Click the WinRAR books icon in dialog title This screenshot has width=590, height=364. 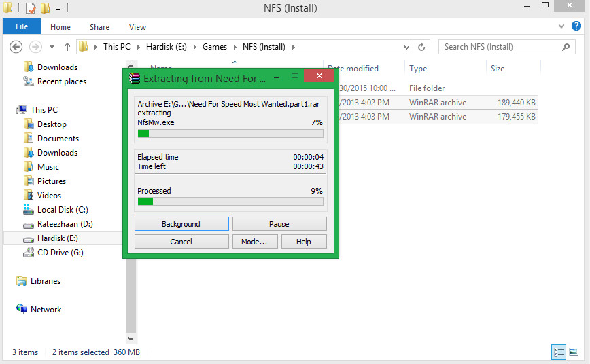(x=135, y=78)
